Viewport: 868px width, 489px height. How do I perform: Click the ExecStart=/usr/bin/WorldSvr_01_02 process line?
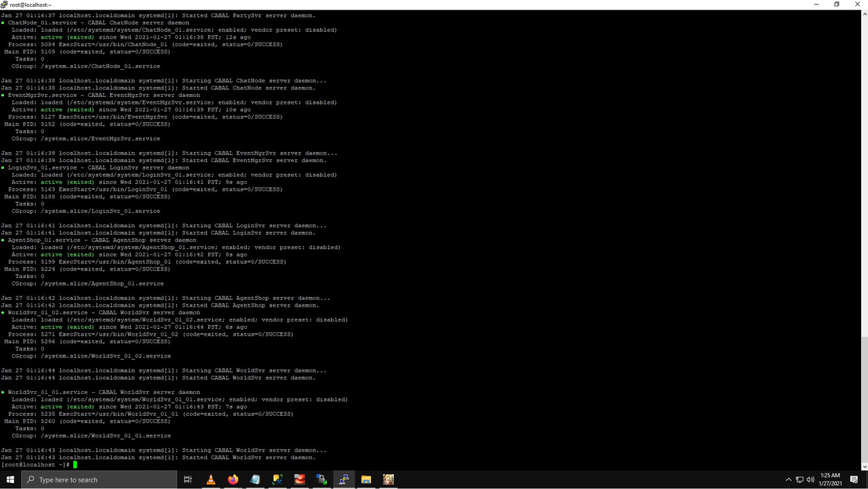(x=151, y=334)
